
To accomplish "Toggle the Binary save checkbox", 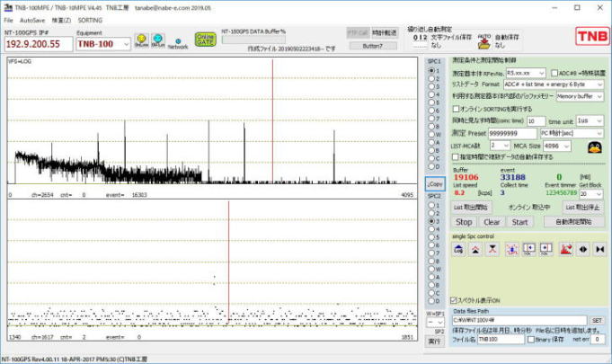I will (x=531, y=340).
